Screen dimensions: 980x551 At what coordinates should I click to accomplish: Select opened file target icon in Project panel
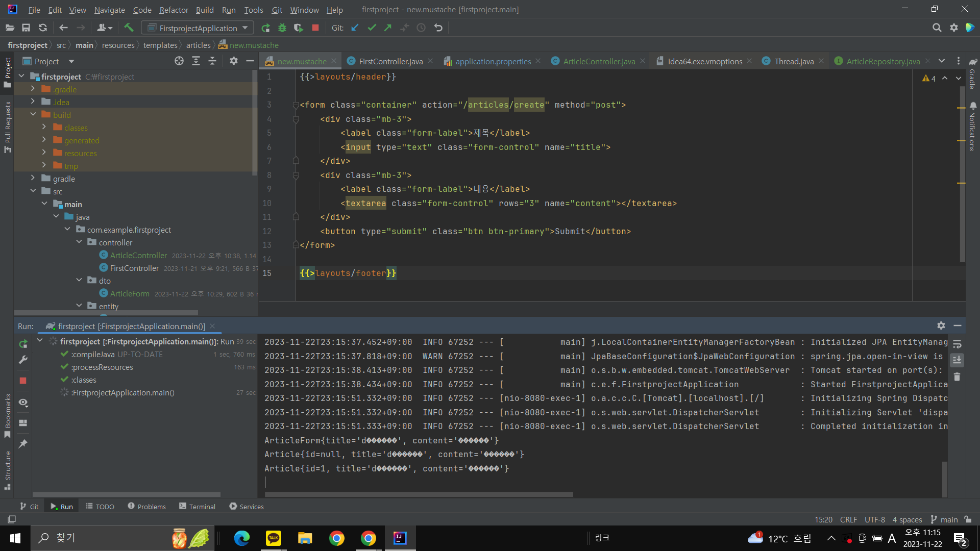pyautogui.click(x=179, y=61)
